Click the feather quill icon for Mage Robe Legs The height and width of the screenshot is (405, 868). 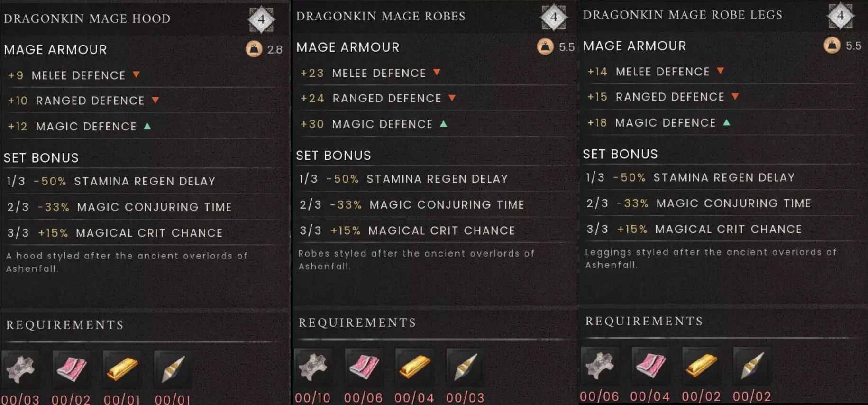(752, 365)
